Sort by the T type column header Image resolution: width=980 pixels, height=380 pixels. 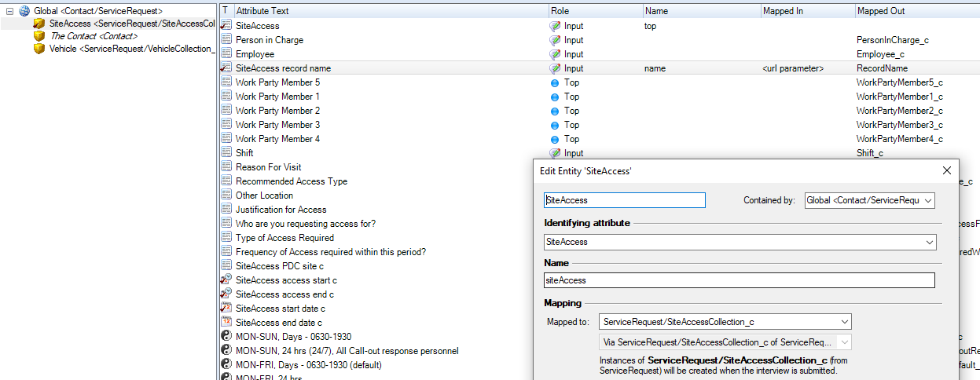[226, 11]
